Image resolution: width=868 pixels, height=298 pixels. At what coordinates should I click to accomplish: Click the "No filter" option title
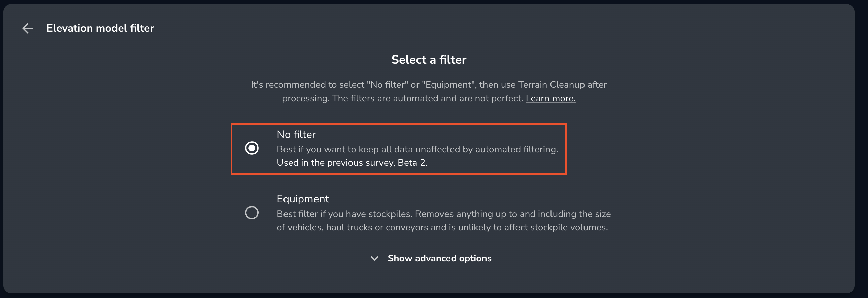click(296, 134)
